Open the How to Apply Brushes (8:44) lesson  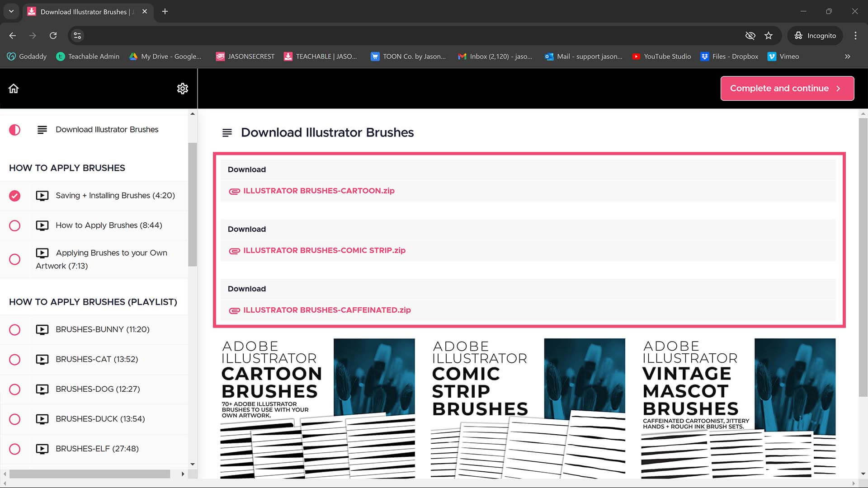(108, 225)
